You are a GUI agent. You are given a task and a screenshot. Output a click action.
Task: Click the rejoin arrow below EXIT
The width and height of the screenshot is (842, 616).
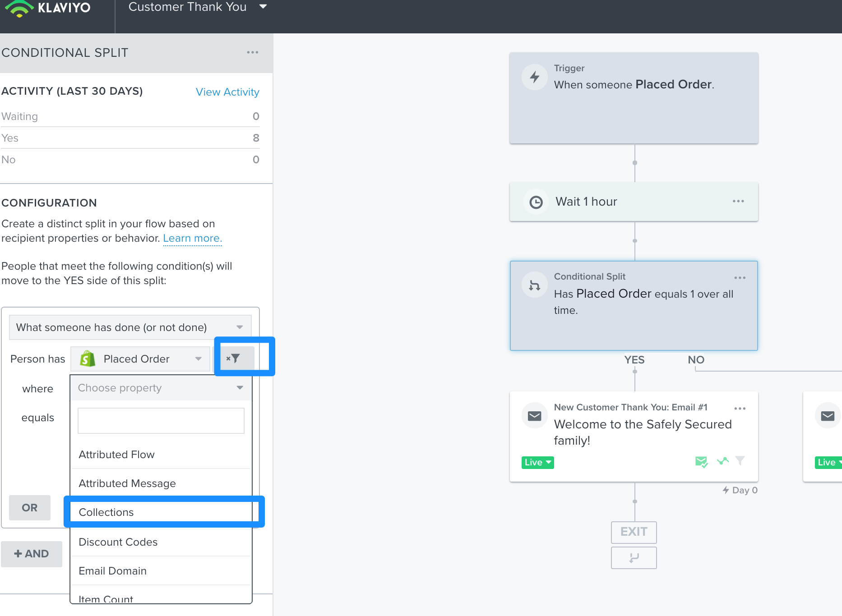(634, 558)
